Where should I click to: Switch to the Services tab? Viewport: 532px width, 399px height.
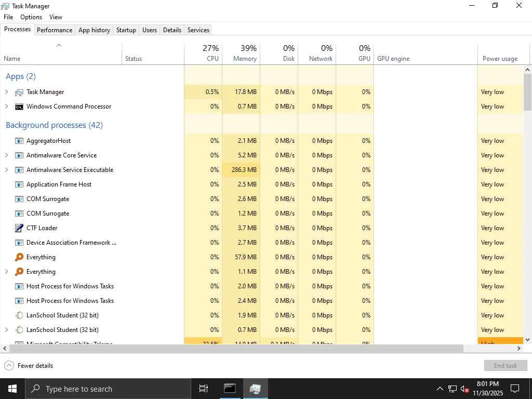click(x=198, y=30)
